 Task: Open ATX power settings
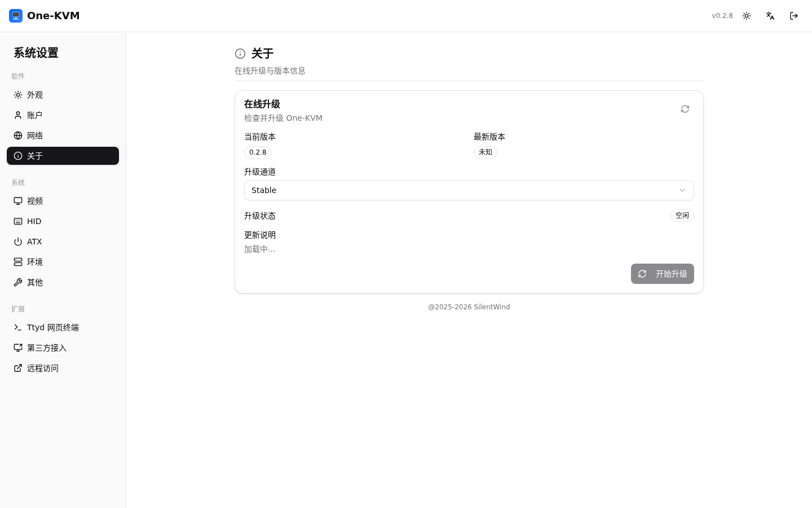click(x=63, y=242)
